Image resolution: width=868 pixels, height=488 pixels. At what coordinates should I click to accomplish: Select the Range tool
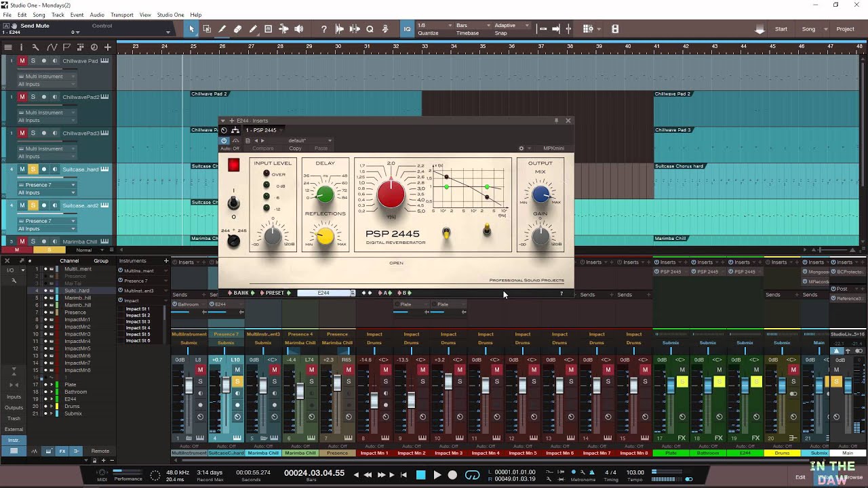coord(207,29)
